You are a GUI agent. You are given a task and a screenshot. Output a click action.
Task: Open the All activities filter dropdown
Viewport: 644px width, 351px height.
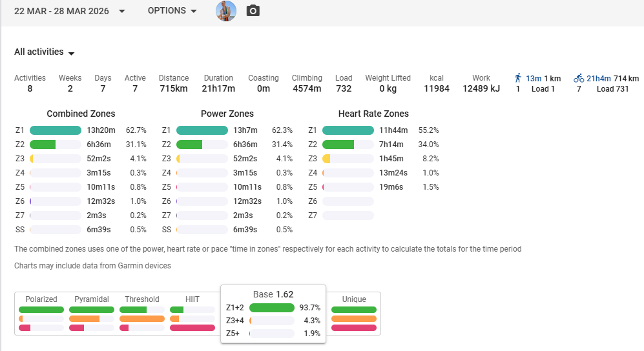click(45, 52)
